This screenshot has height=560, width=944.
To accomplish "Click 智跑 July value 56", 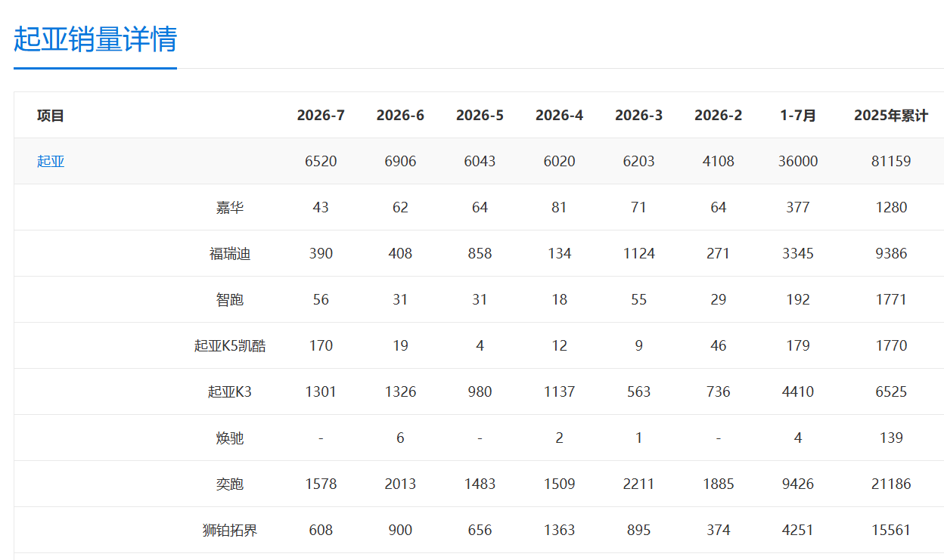I will click(x=321, y=299).
